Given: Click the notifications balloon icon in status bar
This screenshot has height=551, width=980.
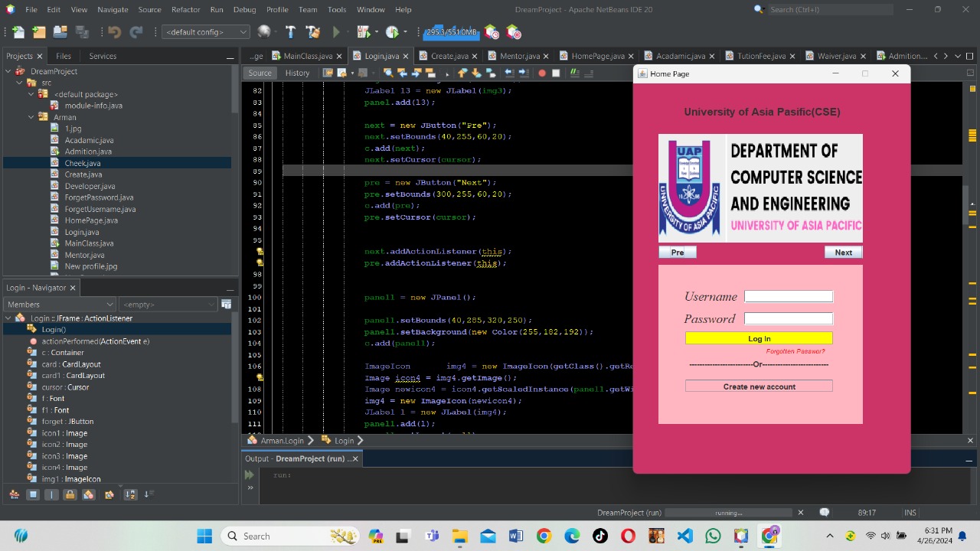Looking at the screenshot, I should click(x=825, y=512).
